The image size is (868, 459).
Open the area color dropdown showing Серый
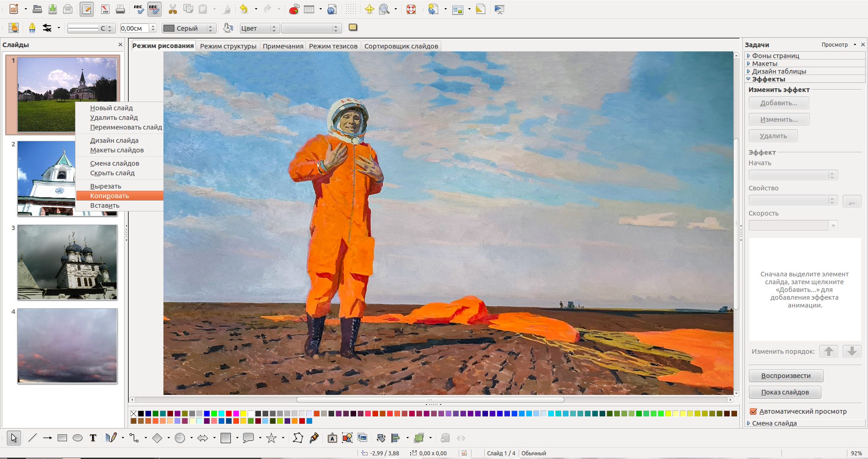189,28
